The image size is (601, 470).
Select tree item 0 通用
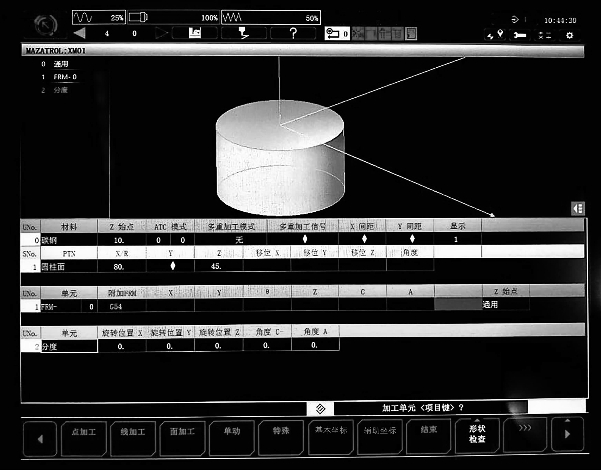55,64
